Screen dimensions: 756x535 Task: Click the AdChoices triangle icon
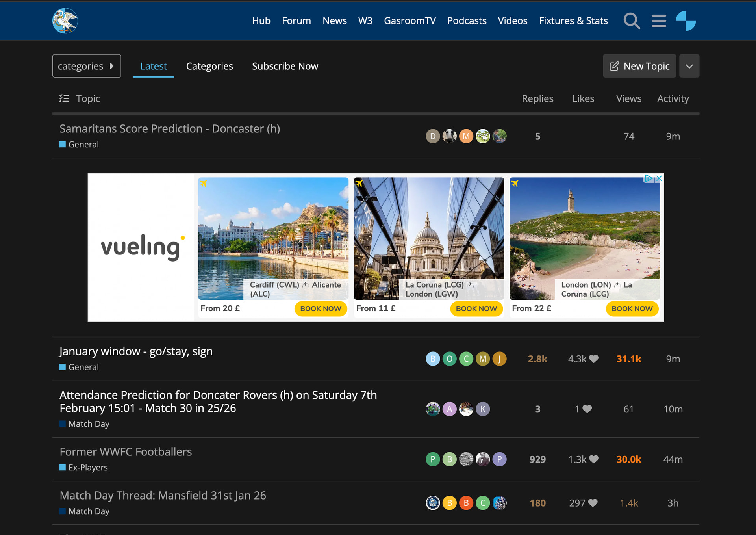(648, 178)
